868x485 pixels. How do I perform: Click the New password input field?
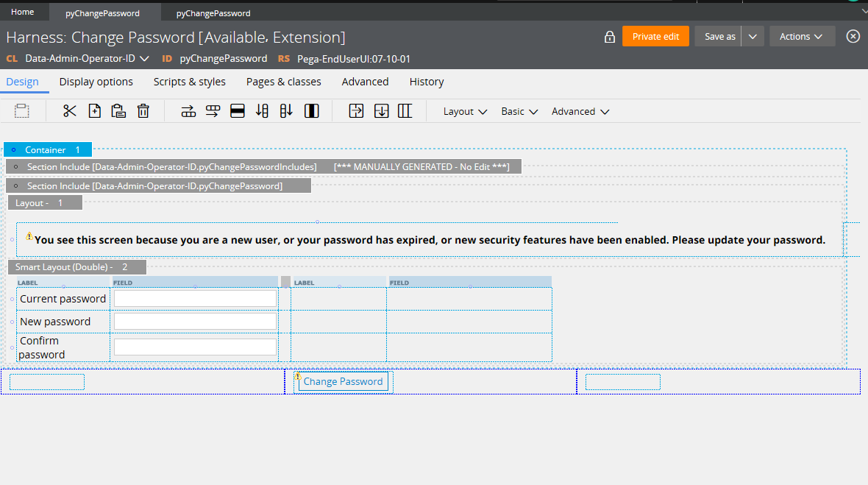(x=195, y=321)
